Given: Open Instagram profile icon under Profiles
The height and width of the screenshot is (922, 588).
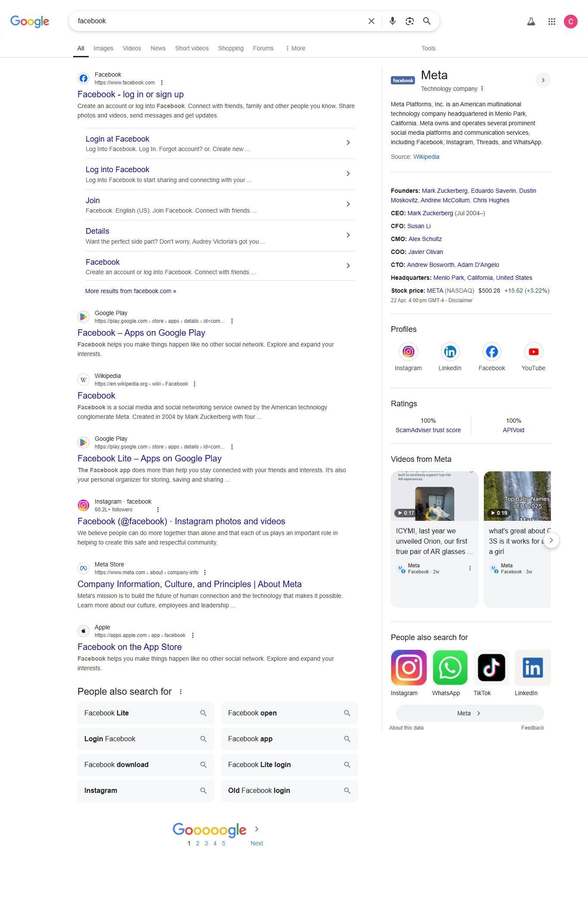Looking at the screenshot, I should point(409,352).
